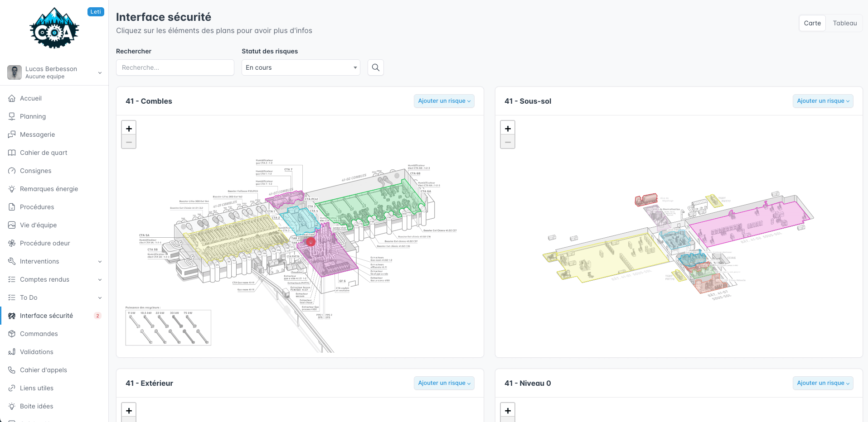Click the Messagerie chat icon

12,134
